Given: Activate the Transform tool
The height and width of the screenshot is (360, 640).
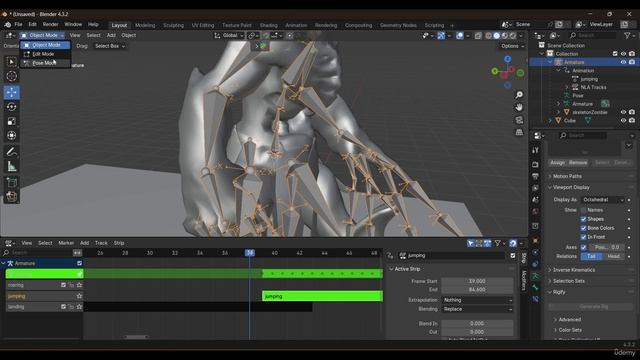Looking at the screenshot, I should (11, 136).
